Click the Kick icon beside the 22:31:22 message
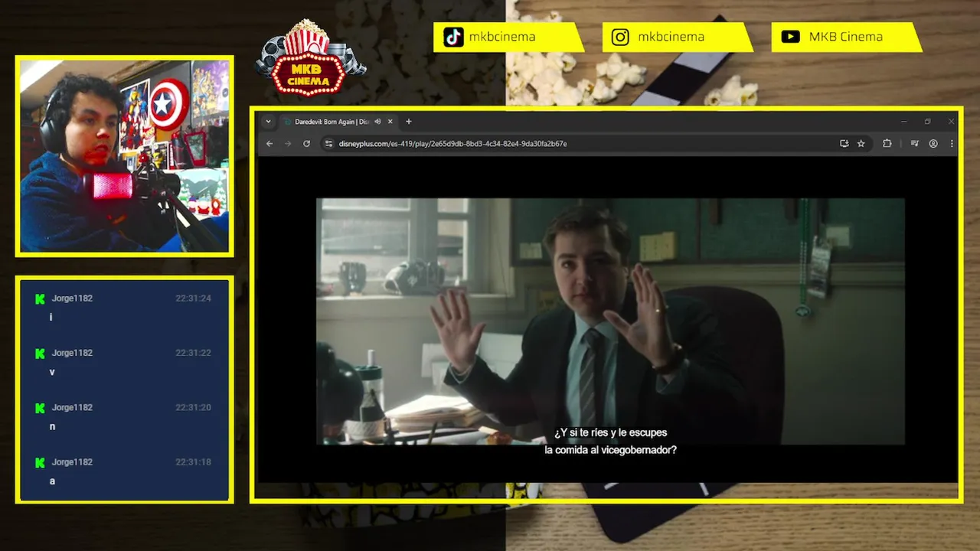980x551 pixels. pos(40,354)
